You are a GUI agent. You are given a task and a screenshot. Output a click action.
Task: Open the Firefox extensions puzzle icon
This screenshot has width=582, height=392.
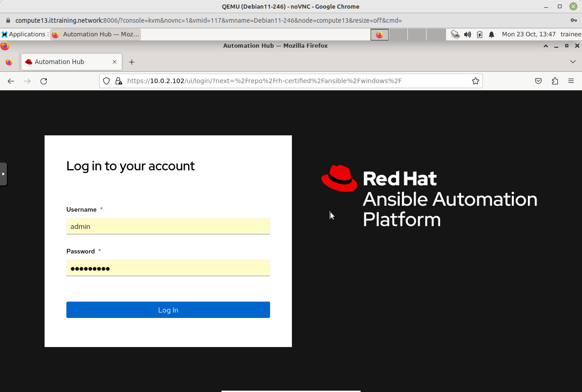[555, 81]
